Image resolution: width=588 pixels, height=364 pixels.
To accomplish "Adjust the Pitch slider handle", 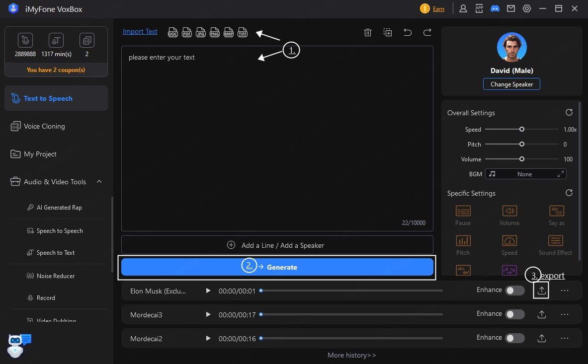I will (x=521, y=144).
